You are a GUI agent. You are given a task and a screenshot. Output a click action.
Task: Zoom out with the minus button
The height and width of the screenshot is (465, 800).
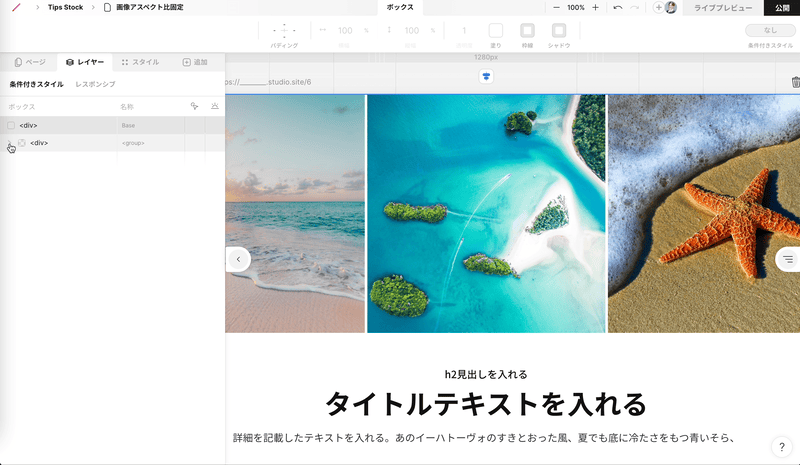(556, 7)
